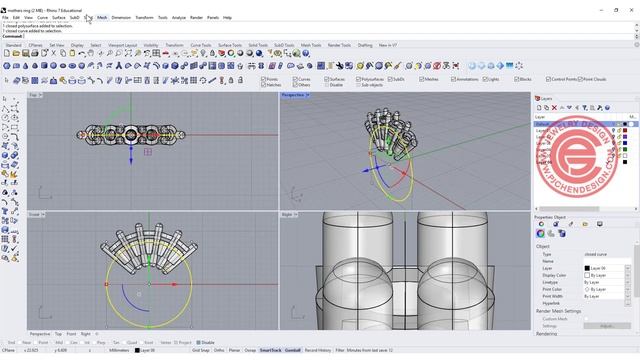Viewport: 640px width, 360px height.
Task: Click the Layers panel horizontal scrollbar
Action: (x=569, y=209)
